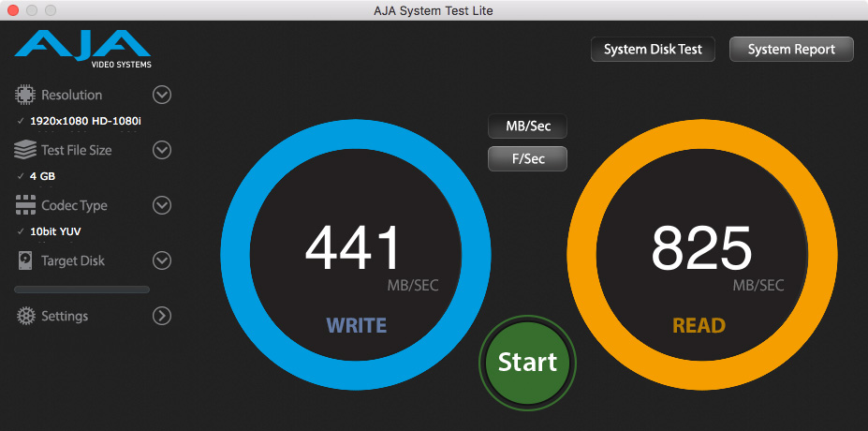Image resolution: width=868 pixels, height=431 pixels.
Task: Click the Resolution label
Action: click(x=71, y=95)
